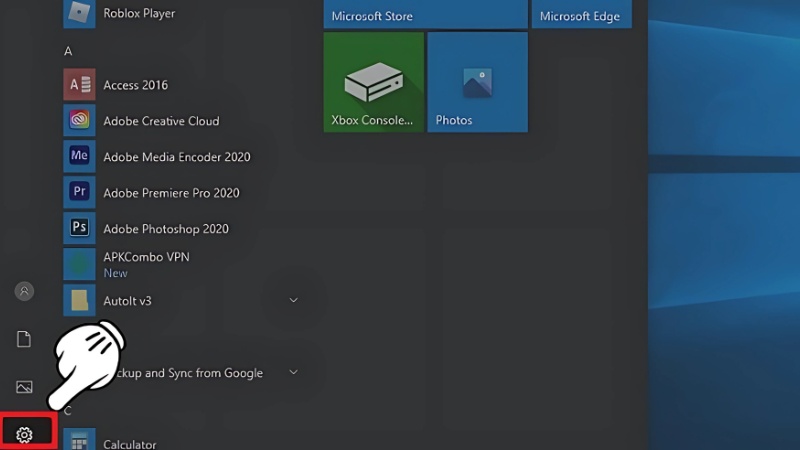The width and height of the screenshot is (800, 450).
Task: Open the Microsoft Store tile
Action: click(x=425, y=14)
